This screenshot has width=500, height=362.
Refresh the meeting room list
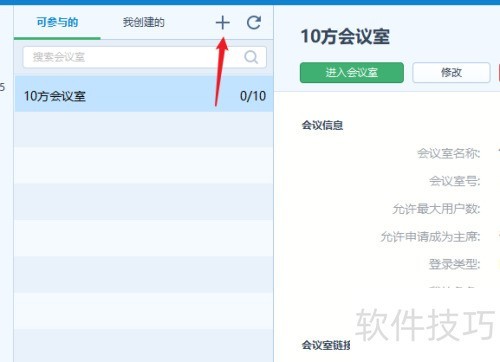pos(254,23)
